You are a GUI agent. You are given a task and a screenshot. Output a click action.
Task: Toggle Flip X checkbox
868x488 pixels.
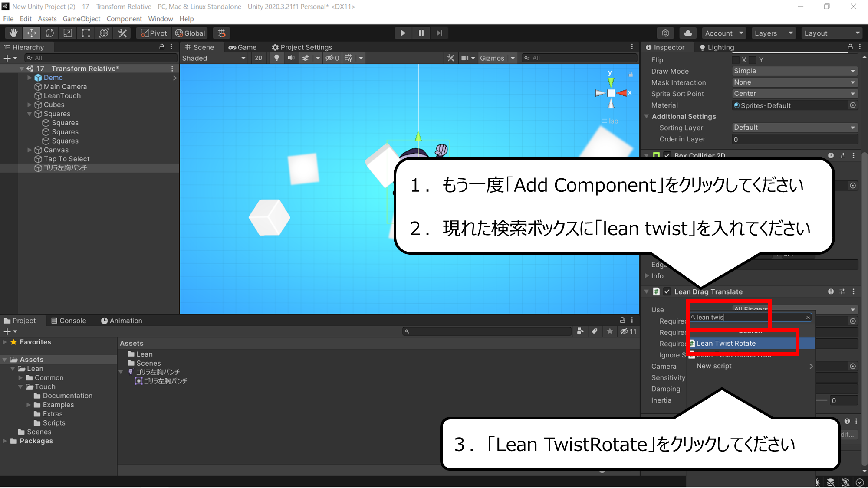736,60
